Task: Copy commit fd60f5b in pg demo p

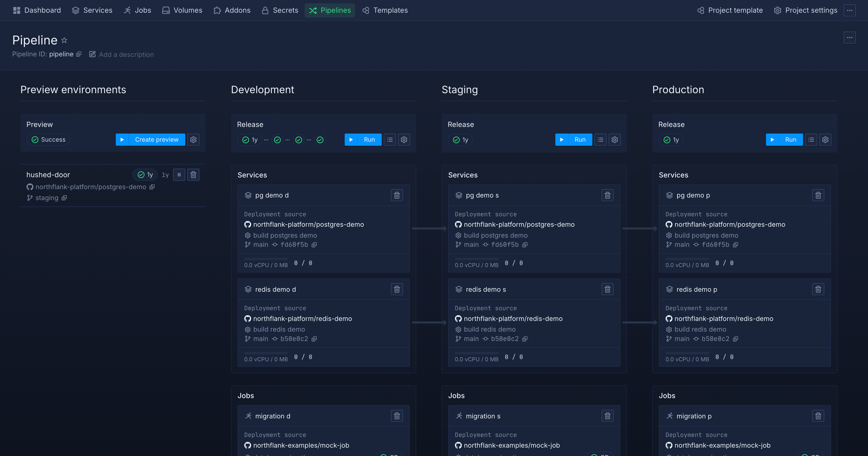Action: click(x=736, y=245)
